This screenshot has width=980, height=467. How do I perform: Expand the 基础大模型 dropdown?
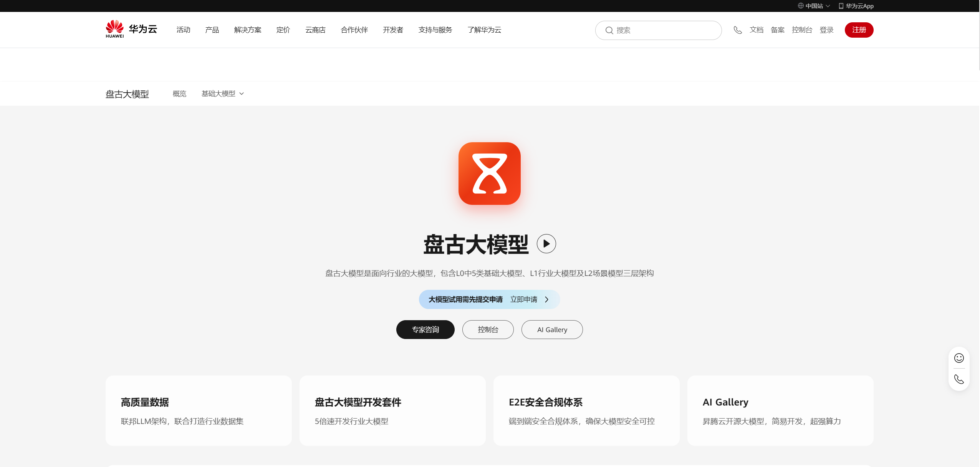coord(223,93)
